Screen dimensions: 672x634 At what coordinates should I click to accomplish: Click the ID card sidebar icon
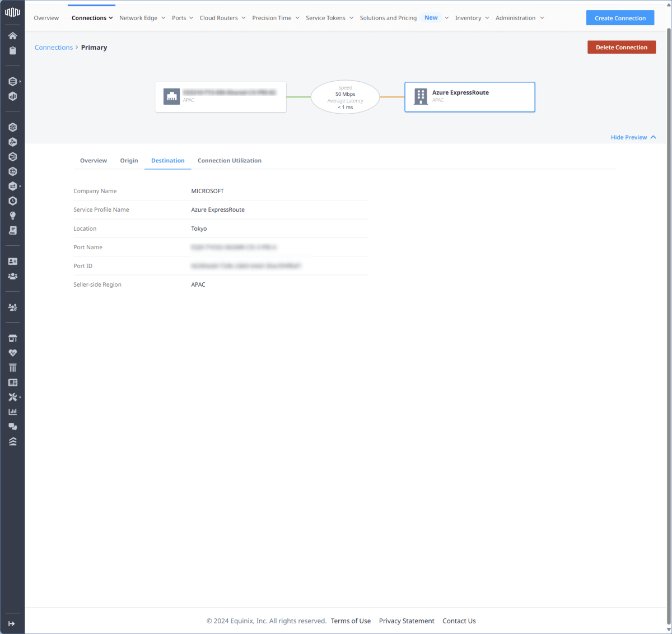(12, 262)
